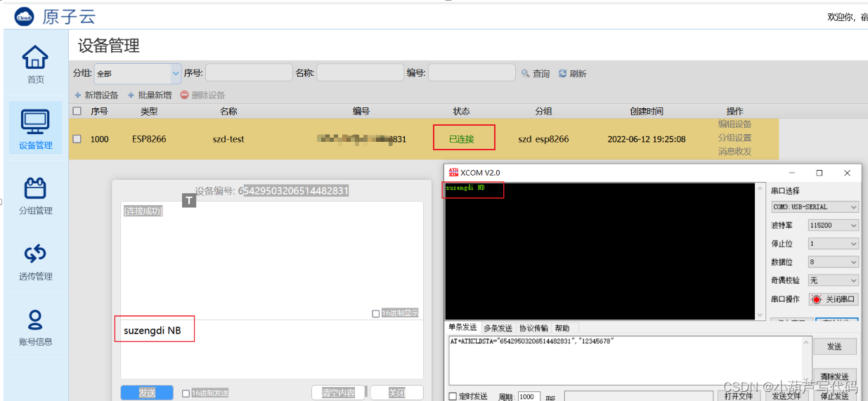Open the 分组 全部 dropdown
This screenshot has height=401, width=868.
coord(138,73)
